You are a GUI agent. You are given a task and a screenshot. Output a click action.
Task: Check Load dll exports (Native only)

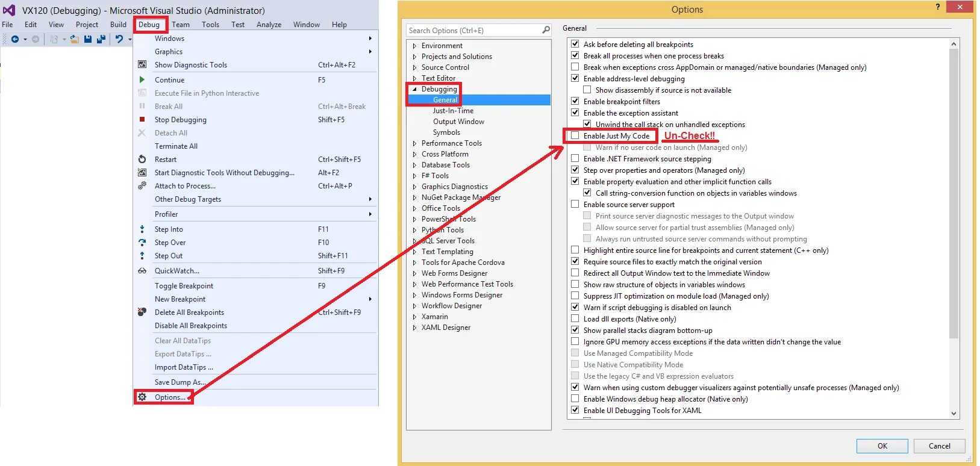tap(575, 318)
